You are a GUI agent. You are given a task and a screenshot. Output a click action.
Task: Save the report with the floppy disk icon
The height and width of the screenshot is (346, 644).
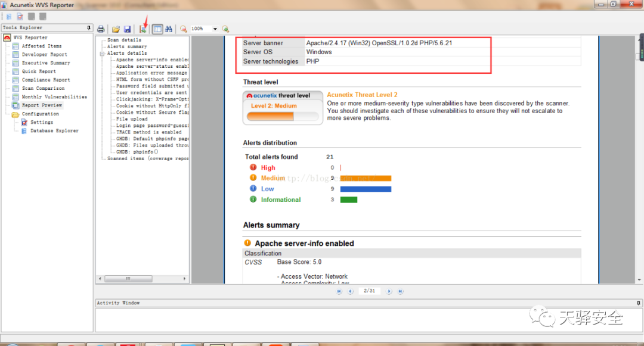click(x=128, y=29)
